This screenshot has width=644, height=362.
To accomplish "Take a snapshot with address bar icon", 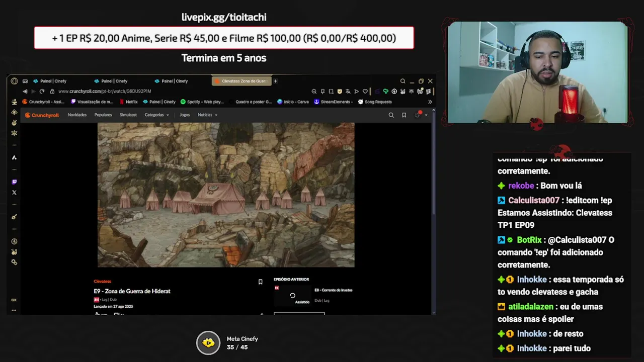I will point(331,92).
